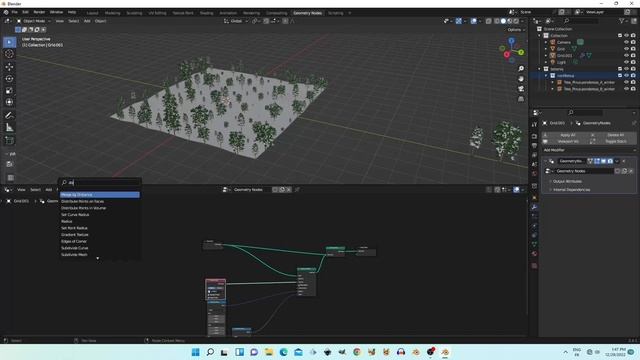Open the viewport Options dropdown
Image resolution: width=640 pixels, height=360 pixels.
(516, 30)
